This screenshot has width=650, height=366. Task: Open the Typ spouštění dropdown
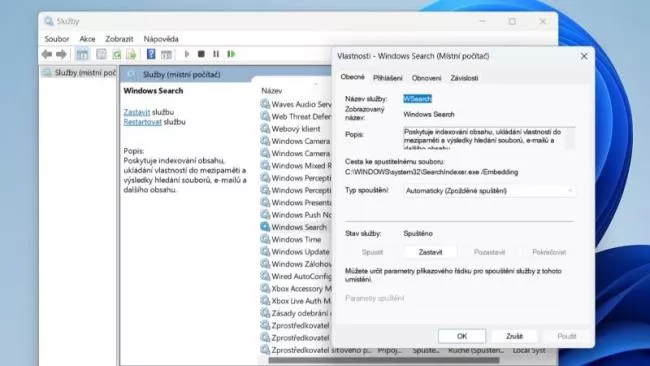(x=490, y=191)
